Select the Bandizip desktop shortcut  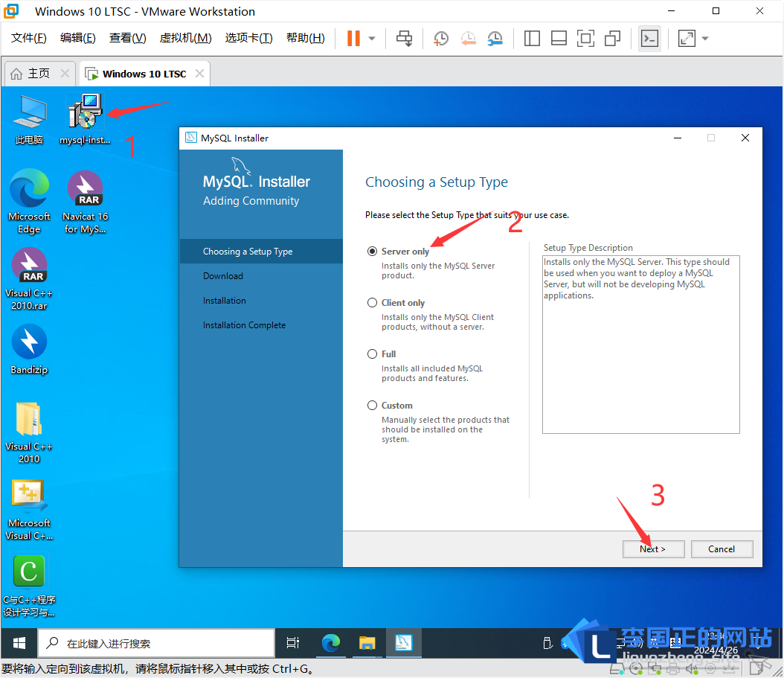(29, 349)
